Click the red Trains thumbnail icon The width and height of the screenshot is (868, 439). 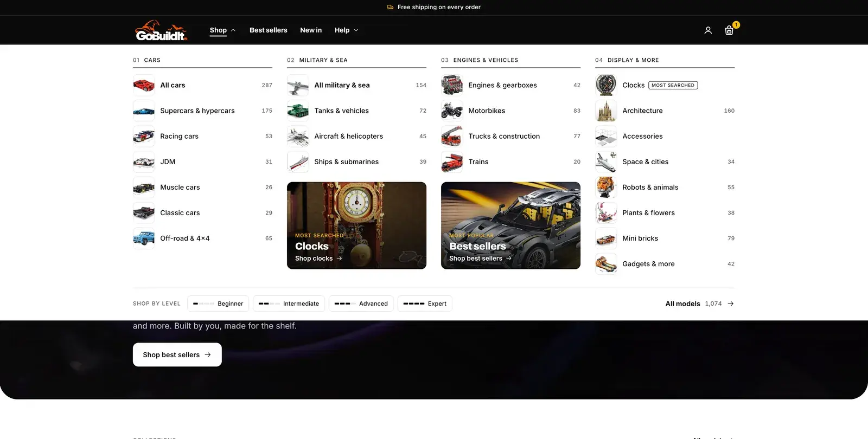pos(452,162)
